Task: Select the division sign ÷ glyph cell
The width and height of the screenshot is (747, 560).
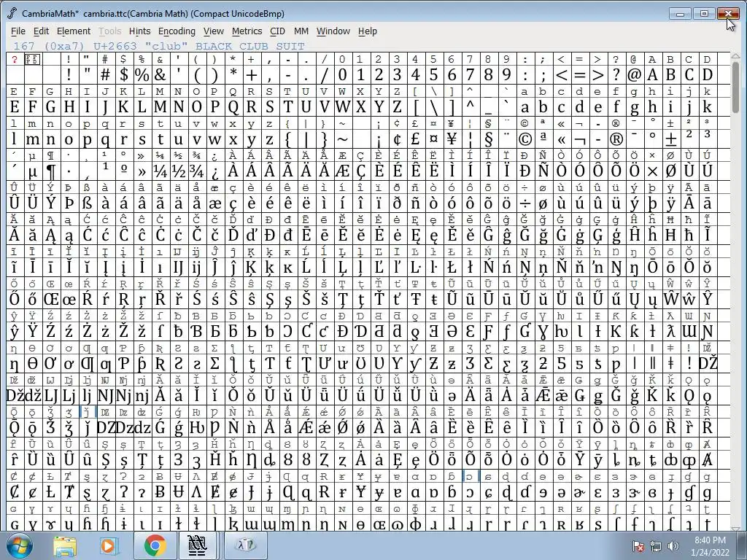Action: point(525,203)
